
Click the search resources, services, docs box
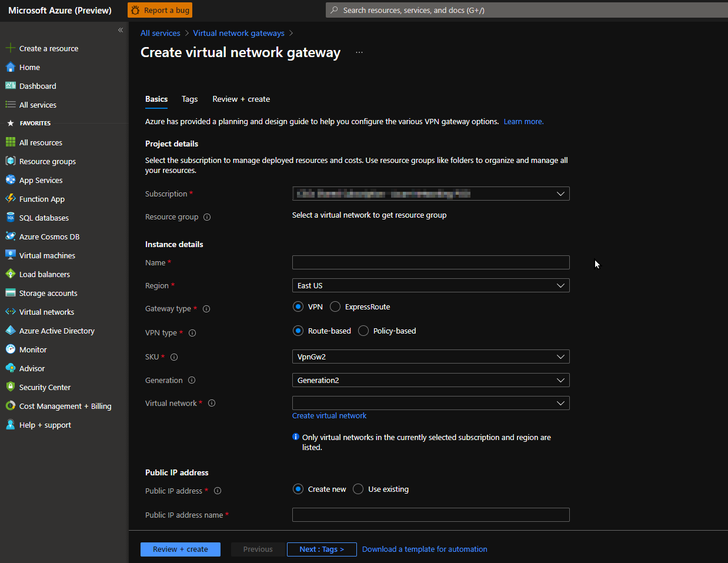pos(527,10)
